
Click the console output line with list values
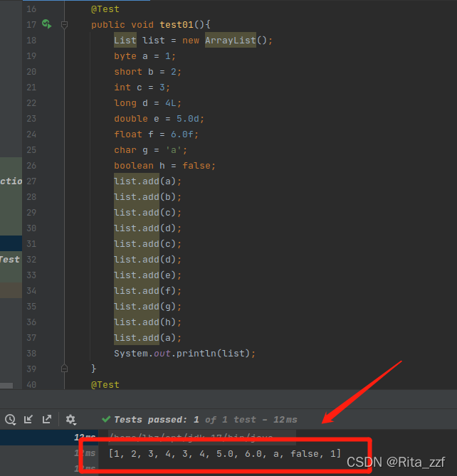pyautogui.click(x=225, y=453)
